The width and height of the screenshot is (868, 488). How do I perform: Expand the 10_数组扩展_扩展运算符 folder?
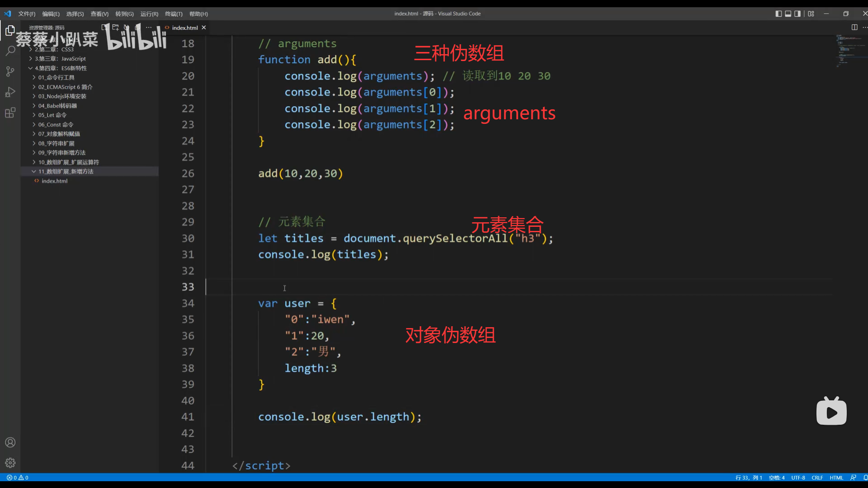(x=68, y=162)
